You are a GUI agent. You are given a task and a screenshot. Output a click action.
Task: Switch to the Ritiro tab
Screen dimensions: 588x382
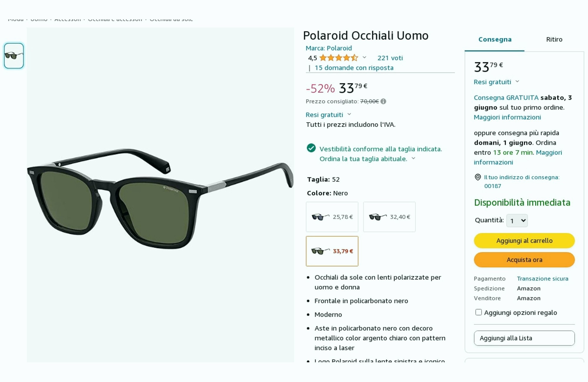pos(554,39)
